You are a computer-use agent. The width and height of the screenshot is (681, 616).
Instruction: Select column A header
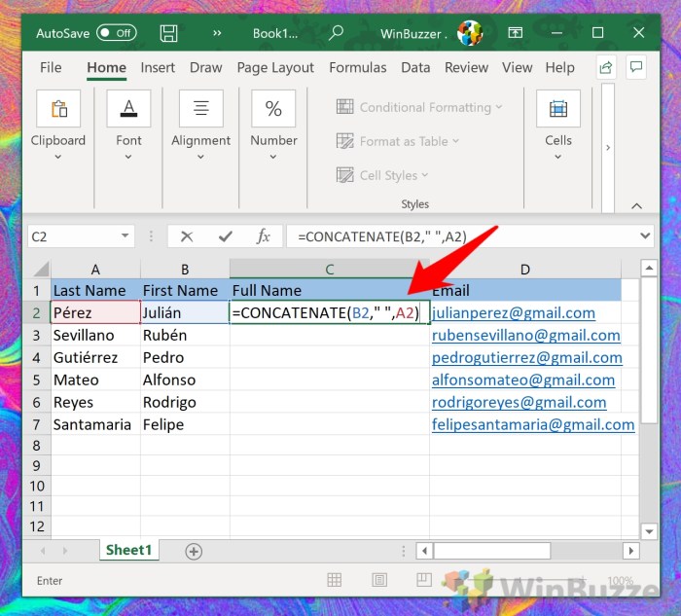[x=95, y=270]
